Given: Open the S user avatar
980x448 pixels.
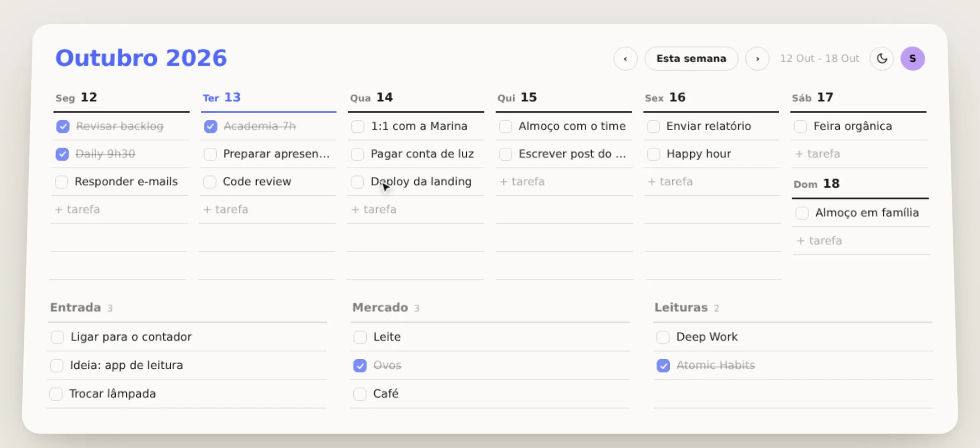Looking at the screenshot, I should pos(913,58).
